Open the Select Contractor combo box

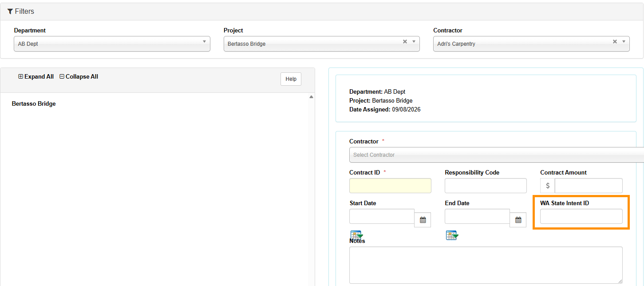pos(496,155)
